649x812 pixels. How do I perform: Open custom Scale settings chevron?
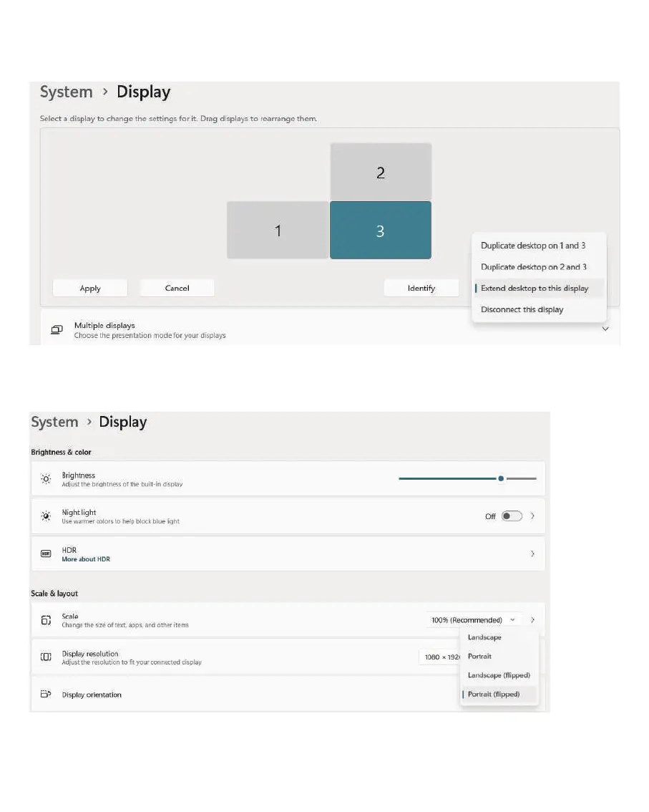[532, 620]
